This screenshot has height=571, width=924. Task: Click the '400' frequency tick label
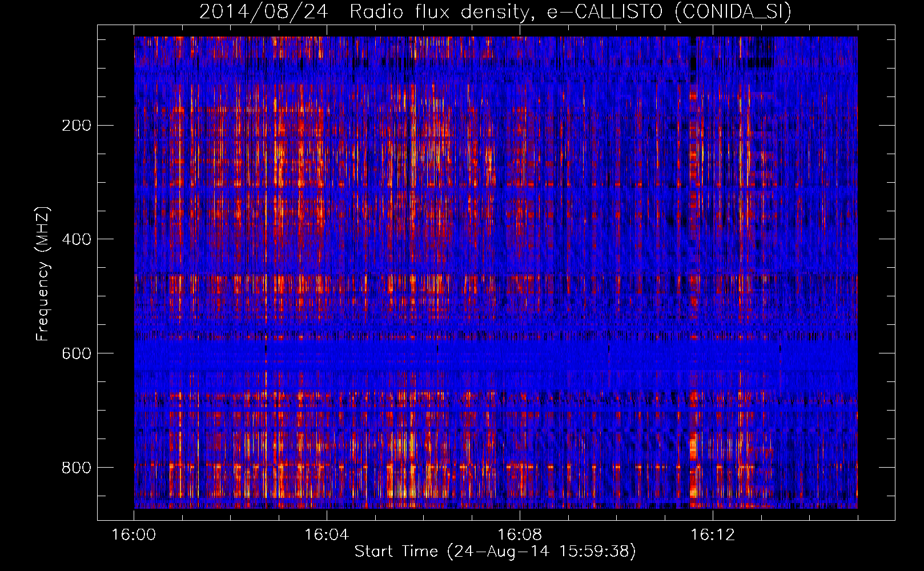pyautogui.click(x=77, y=239)
